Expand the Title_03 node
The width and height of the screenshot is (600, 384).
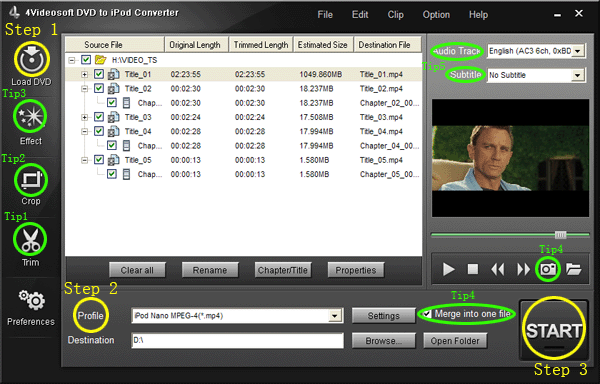tap(85, 117)
